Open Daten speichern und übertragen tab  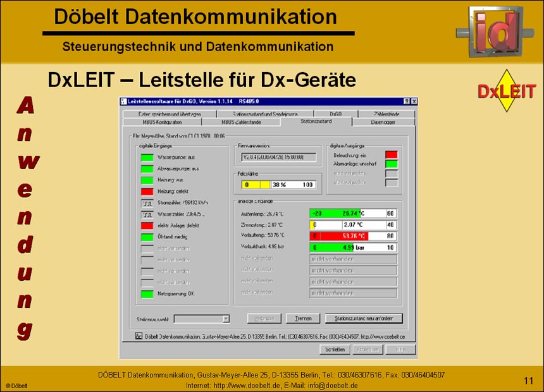point(170,114)
